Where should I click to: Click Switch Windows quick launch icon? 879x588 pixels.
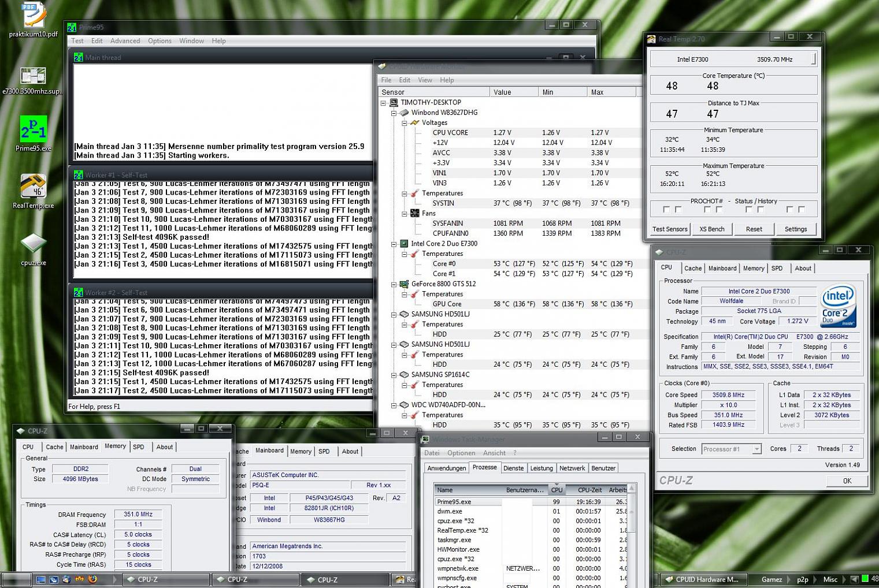point(53,579)
